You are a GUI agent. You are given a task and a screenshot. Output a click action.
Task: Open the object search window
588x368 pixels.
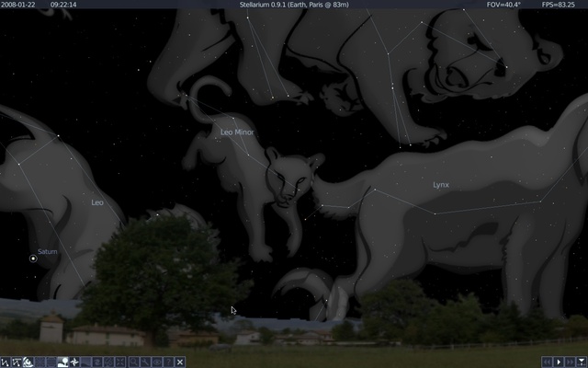coord(134,362)
